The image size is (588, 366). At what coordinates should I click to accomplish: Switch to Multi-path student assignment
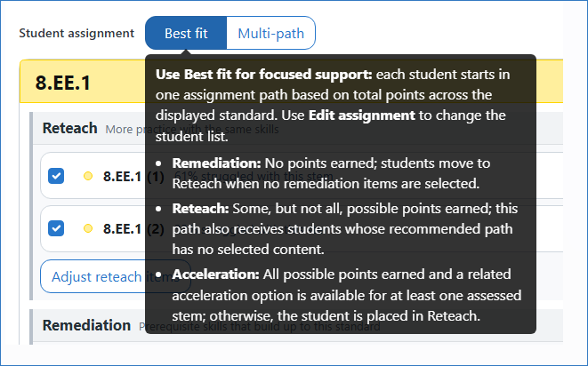pyautogui.click(x=270, y=34)
